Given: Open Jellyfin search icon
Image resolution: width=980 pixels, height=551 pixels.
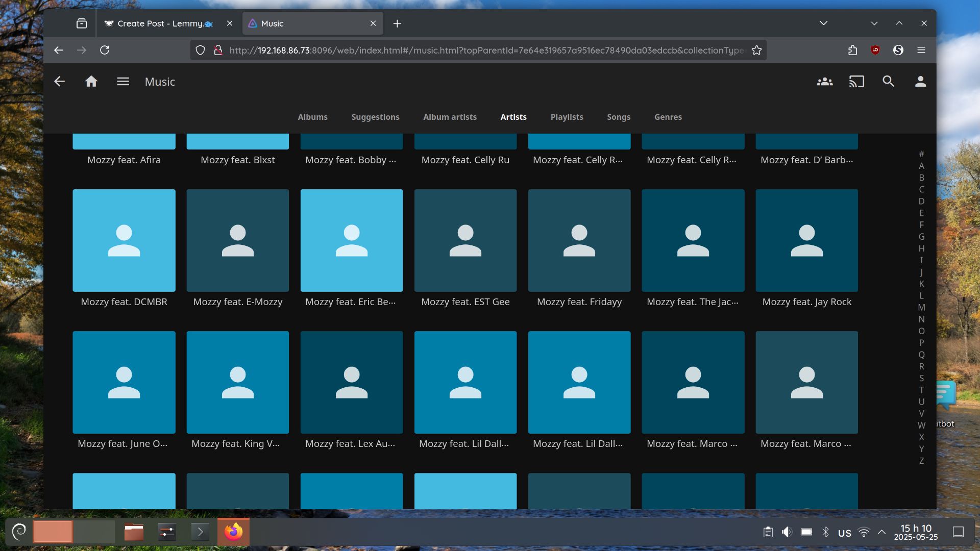Looking at the screenshot, I should click(x=889, y=82).
